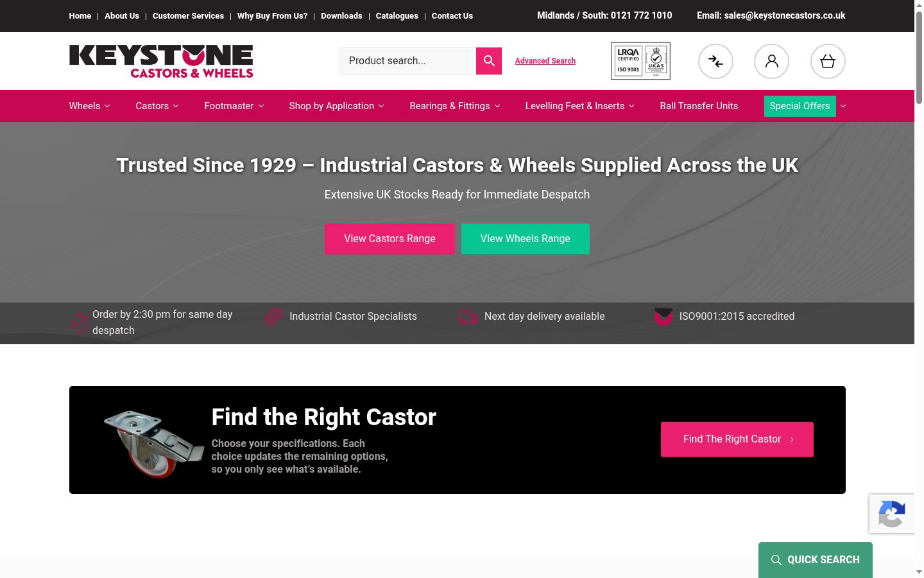
Task: Click the magnifier search submit button
Action: [x=489, y=61]
